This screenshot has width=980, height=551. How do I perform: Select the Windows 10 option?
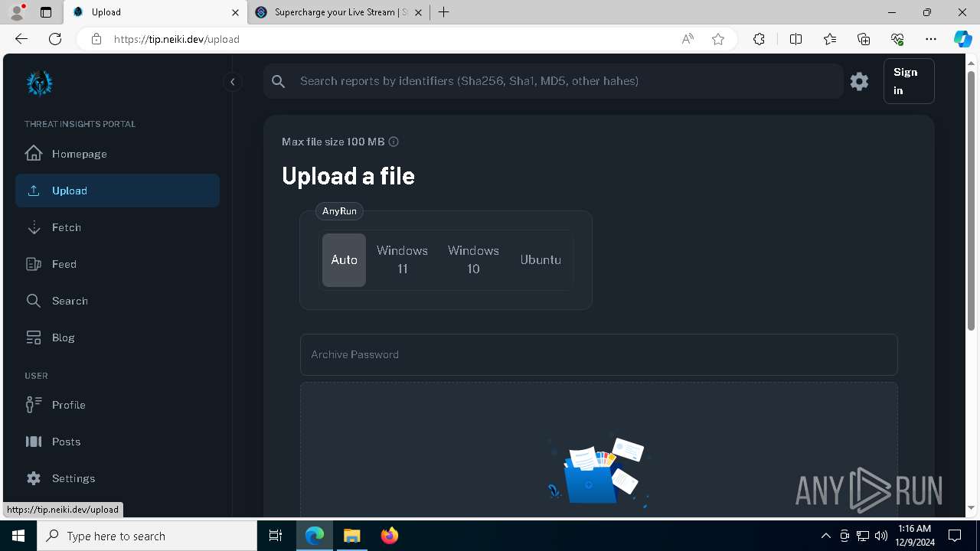tap(473, 260)
